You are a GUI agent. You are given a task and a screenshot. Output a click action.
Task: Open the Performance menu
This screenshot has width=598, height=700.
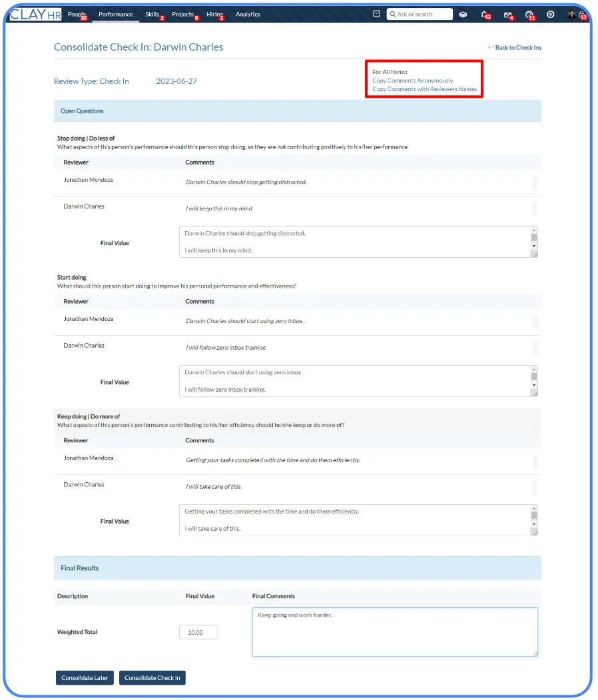pyautogui.click(x=116, y=14)
